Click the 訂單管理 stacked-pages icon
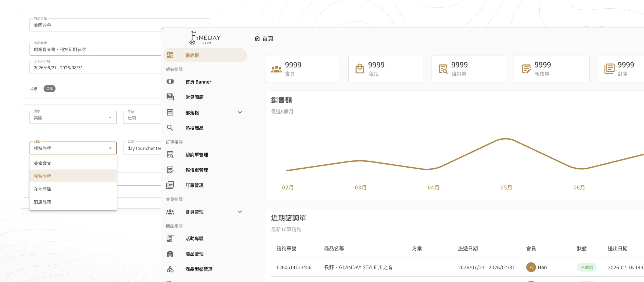The height and width of the screenshot is (282, 644). click(170, 185)
